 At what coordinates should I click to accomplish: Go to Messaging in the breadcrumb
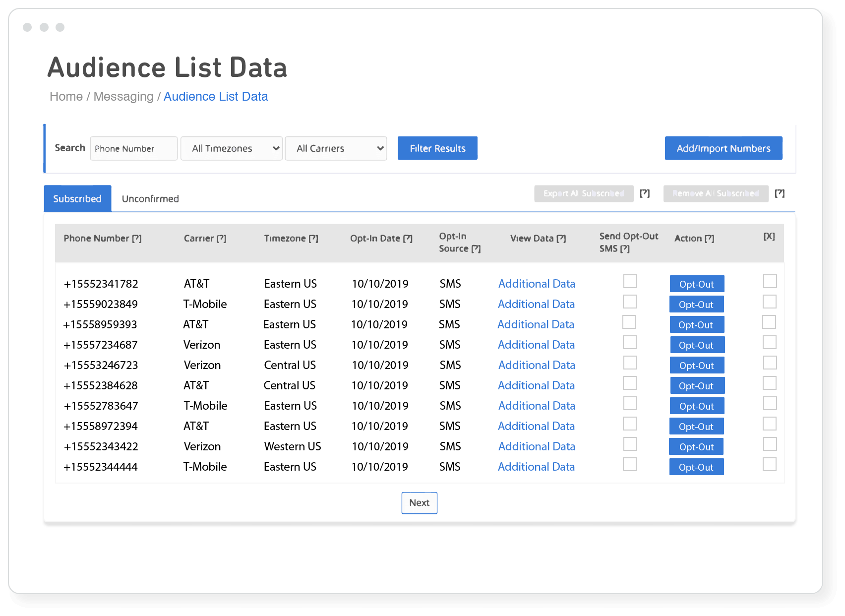(x=123, y=97)
